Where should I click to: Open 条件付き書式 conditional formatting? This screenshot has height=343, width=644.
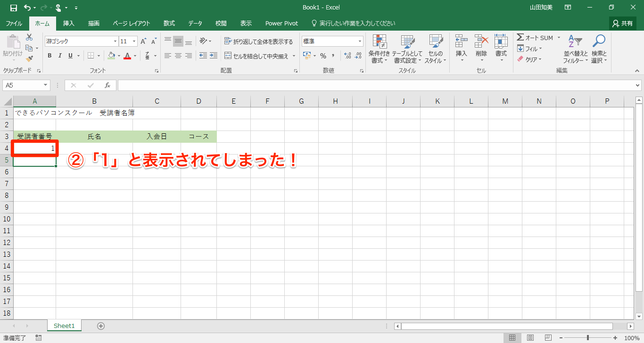[379, 49]
